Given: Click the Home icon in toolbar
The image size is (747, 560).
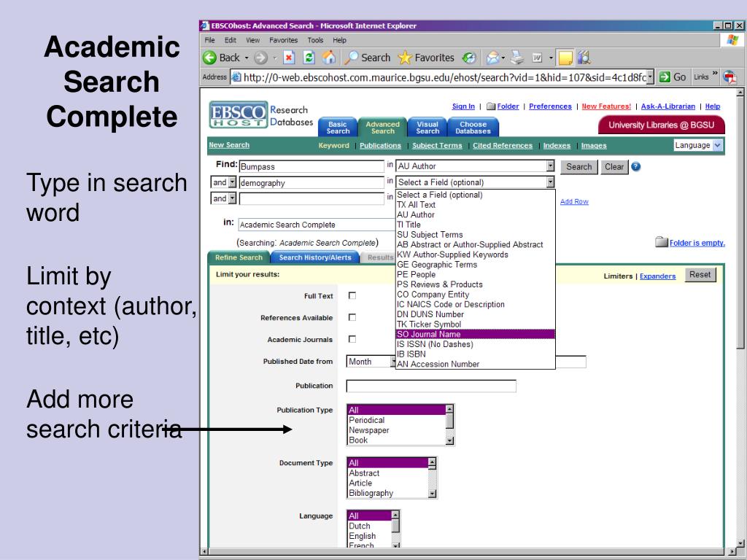Looking at the screenshot, I should point(329,58).
